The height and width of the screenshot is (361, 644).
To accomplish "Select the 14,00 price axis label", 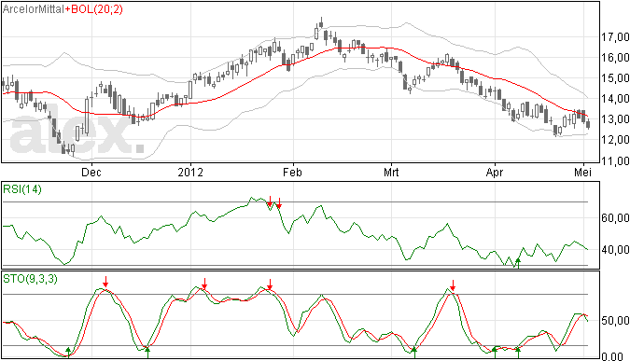I will (616, 99).
